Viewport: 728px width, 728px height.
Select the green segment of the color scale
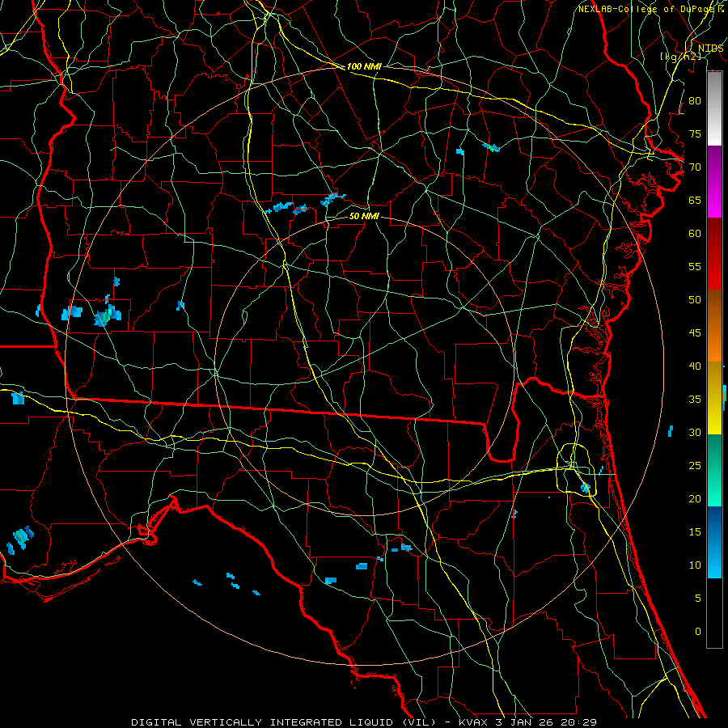point(714,470)
